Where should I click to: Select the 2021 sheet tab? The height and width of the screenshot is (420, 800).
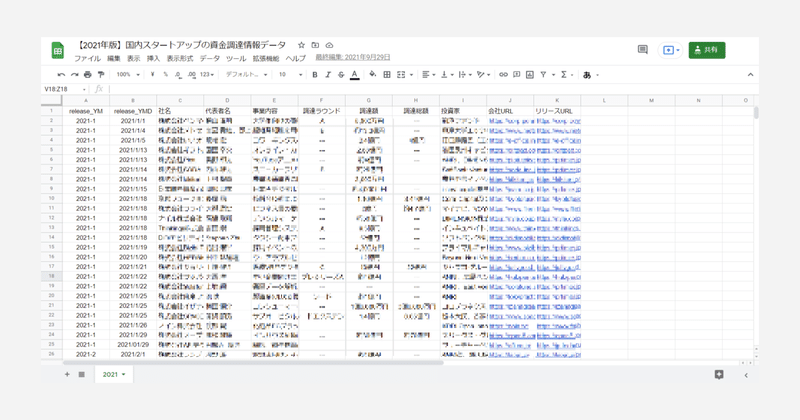(114, 374)
